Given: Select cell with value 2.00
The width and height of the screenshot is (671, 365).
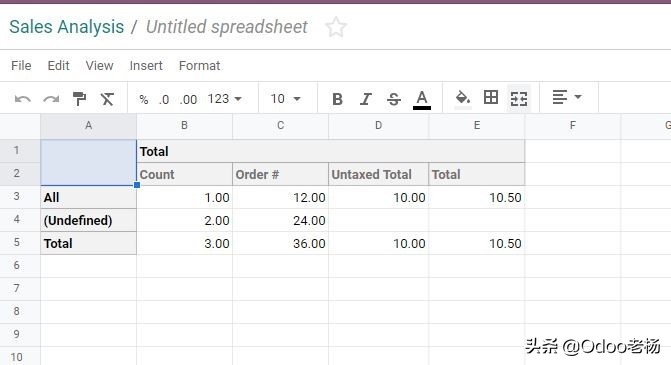Looking at the screenshot, I should (184, 220).
